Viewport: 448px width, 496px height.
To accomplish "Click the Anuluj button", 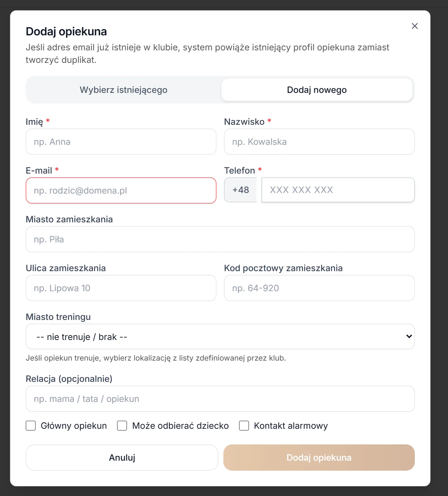I will click(122, 458).
